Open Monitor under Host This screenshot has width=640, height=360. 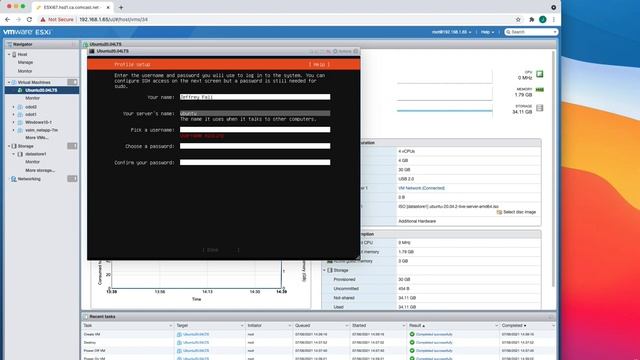pyautogui.click(x=25, y=71)
